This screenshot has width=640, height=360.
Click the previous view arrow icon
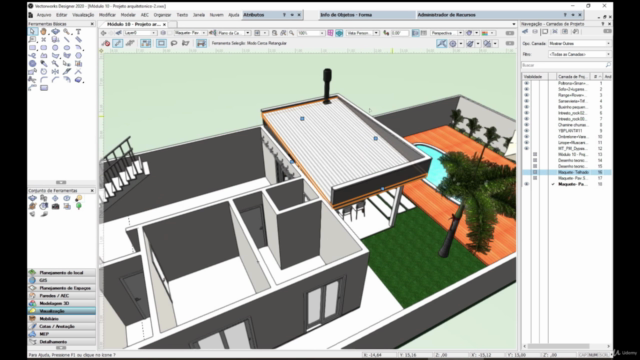(x=104, y=33)
